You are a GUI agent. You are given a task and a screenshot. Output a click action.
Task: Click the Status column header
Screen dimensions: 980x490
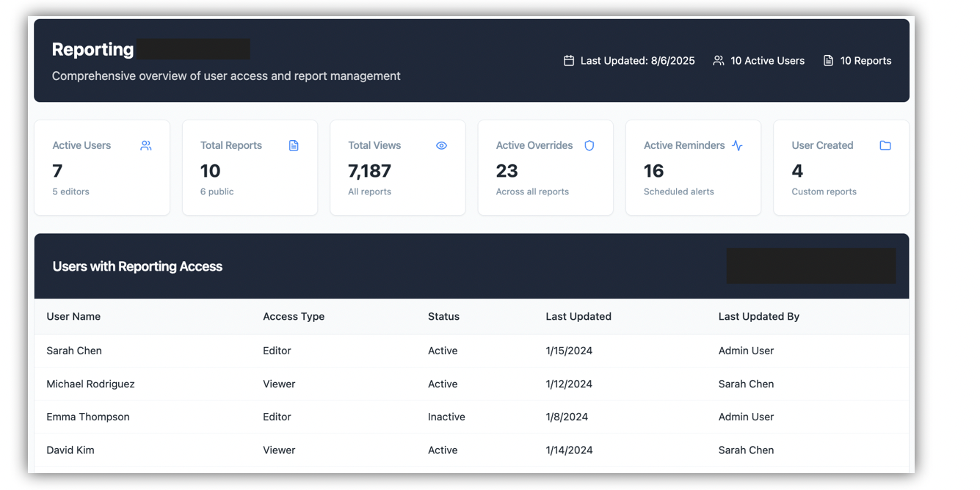pos(443,316)
